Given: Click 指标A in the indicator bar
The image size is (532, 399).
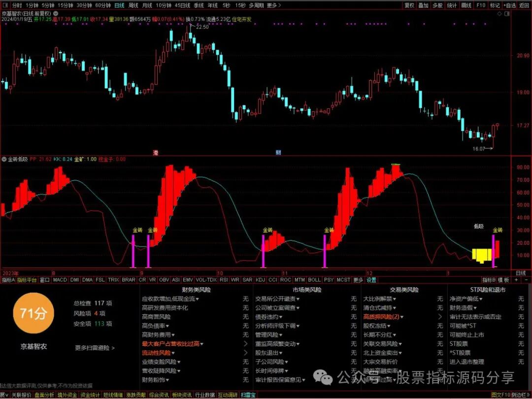Looking at the screenshot, I should point(8,280).
